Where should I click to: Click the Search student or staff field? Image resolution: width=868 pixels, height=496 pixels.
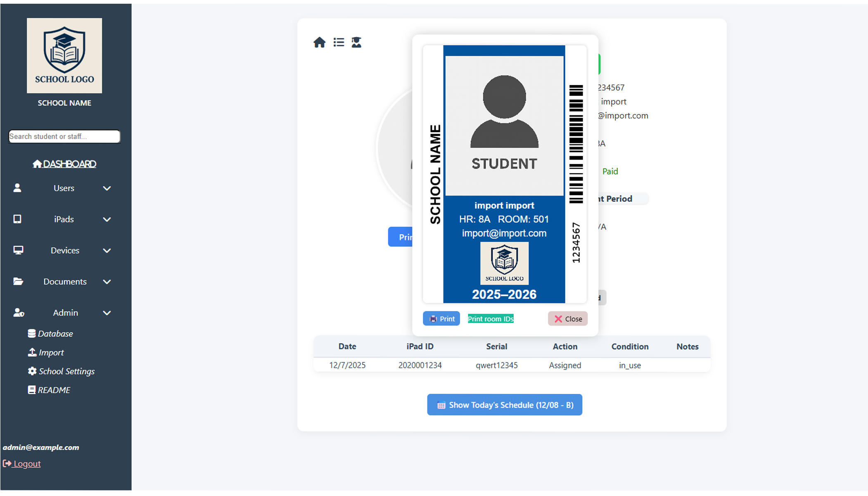[64, 136]
